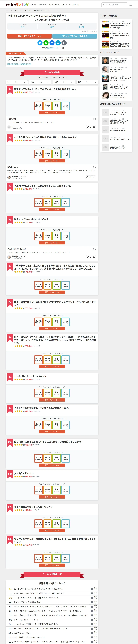Click 評価 arrow icon for list rank 1
The image size is (138, 644).
92,589
